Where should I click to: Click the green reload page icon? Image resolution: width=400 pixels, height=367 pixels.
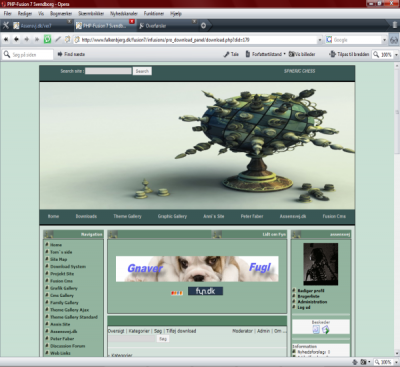47,39
